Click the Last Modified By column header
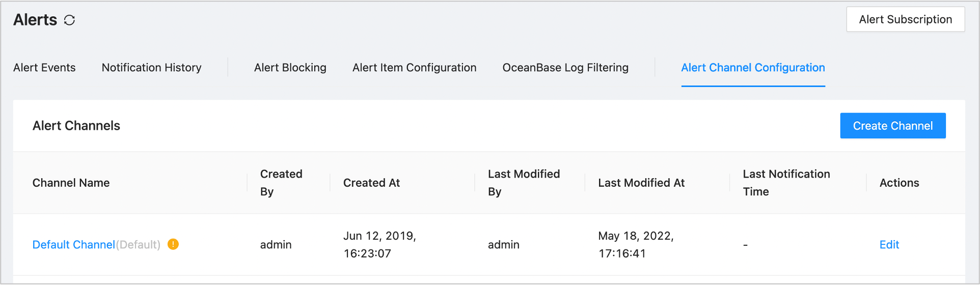 524,183
